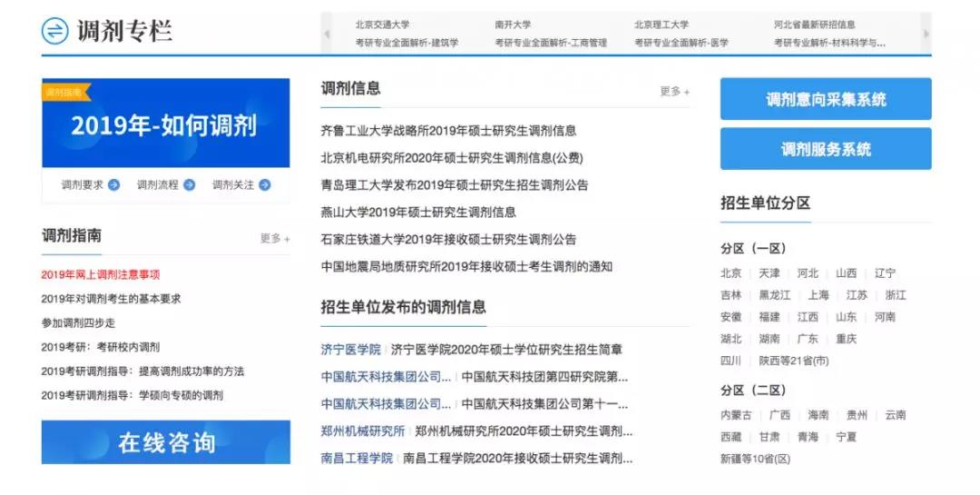This screenshot has height=495, width=980.
Task: Open the 调剂意向采集系统 button
Action: pyautogui.click(x=826, y=99)
